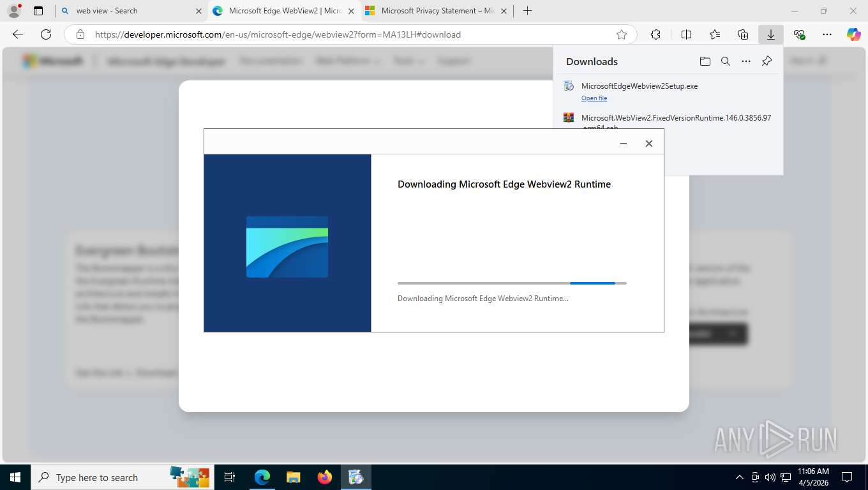868x490 pixels.
Task: Open Microsoft Edge from the taskbar
Action: tap(262, 477)
